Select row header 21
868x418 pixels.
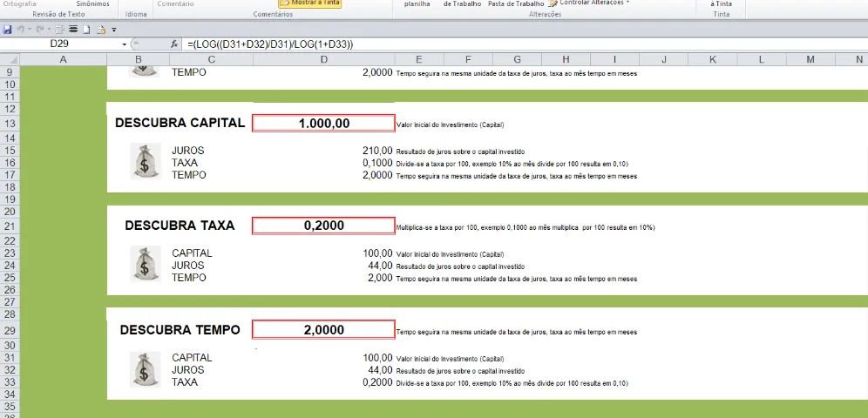[10, 226]
